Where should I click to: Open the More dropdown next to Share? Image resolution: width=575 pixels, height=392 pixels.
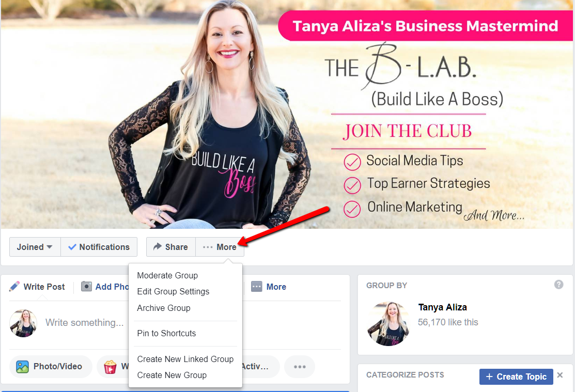[220, 247]
